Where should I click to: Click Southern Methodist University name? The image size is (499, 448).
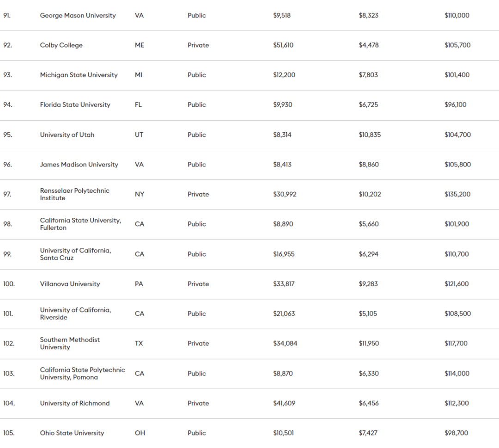(x=70, y=343)
